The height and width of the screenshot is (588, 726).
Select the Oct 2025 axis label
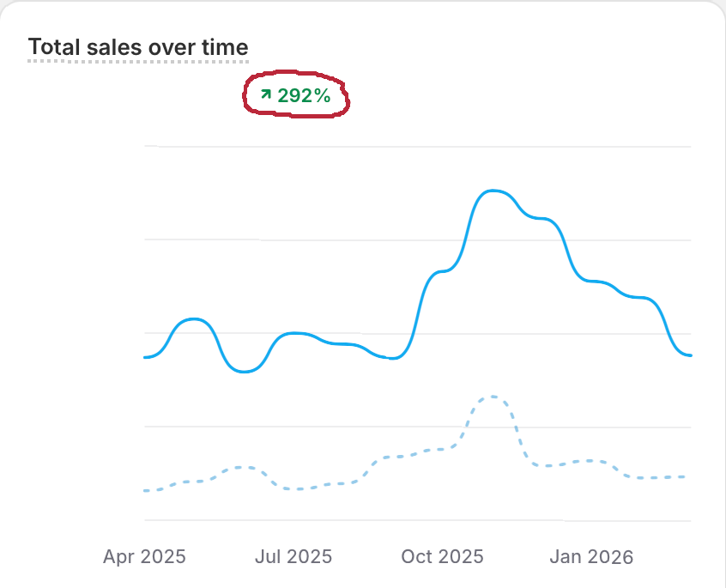pos(442,556)
